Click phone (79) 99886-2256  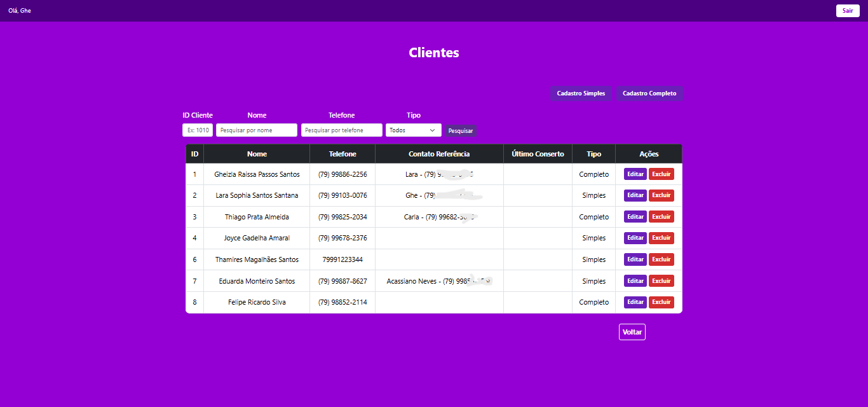(342, 174)
